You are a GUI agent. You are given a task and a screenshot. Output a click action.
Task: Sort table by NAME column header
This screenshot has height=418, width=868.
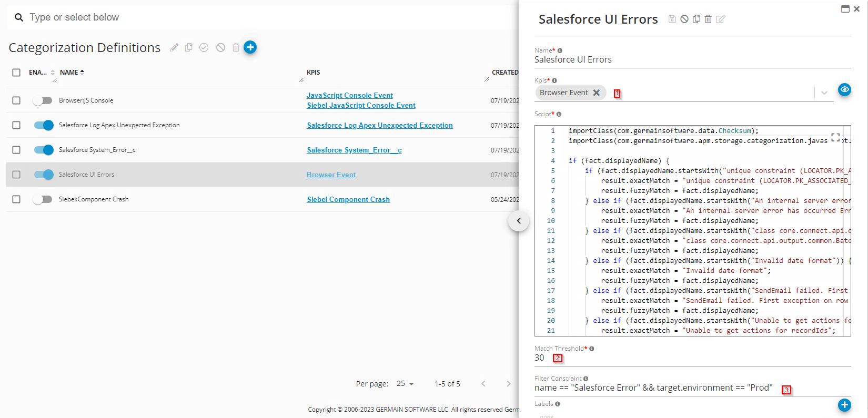click(69, 73)
